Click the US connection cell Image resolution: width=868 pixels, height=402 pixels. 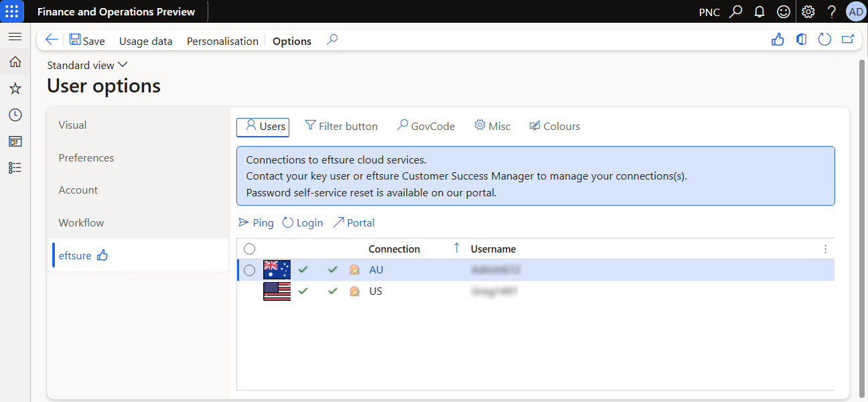pyautogui.click(x=376, y=291)
